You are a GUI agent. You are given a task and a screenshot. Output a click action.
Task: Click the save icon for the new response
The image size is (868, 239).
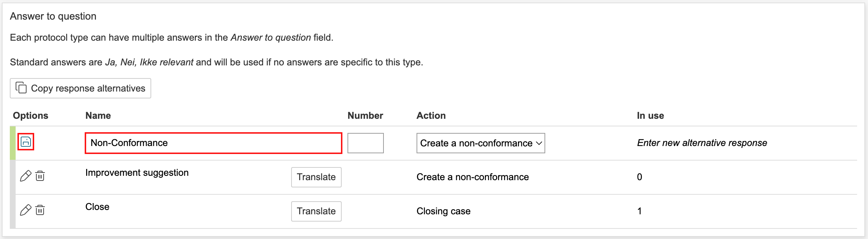tap(26, 142)
